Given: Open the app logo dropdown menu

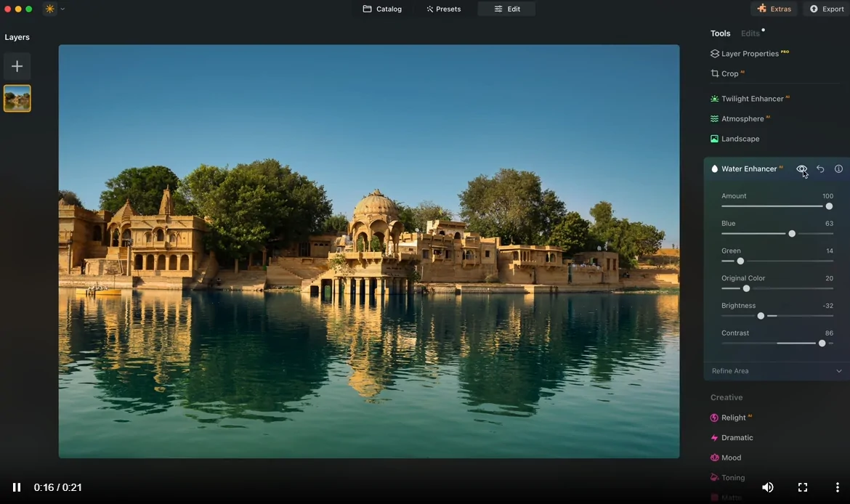Looking at the screenshot, I should 54,9.
